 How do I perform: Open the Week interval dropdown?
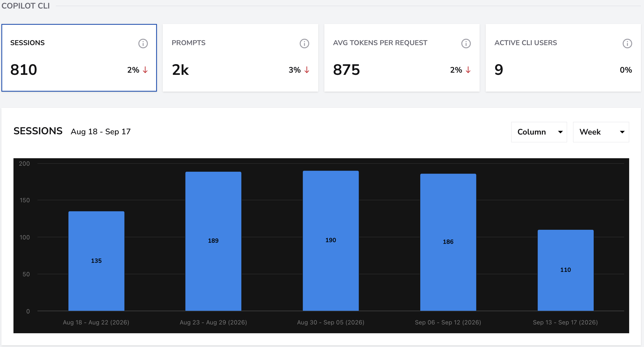pos(601,132)
